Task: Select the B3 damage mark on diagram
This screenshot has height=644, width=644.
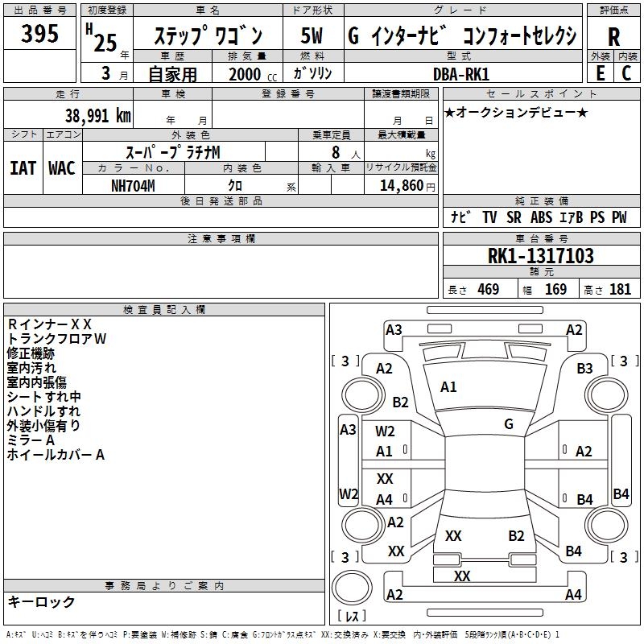Action: [584, 369]
